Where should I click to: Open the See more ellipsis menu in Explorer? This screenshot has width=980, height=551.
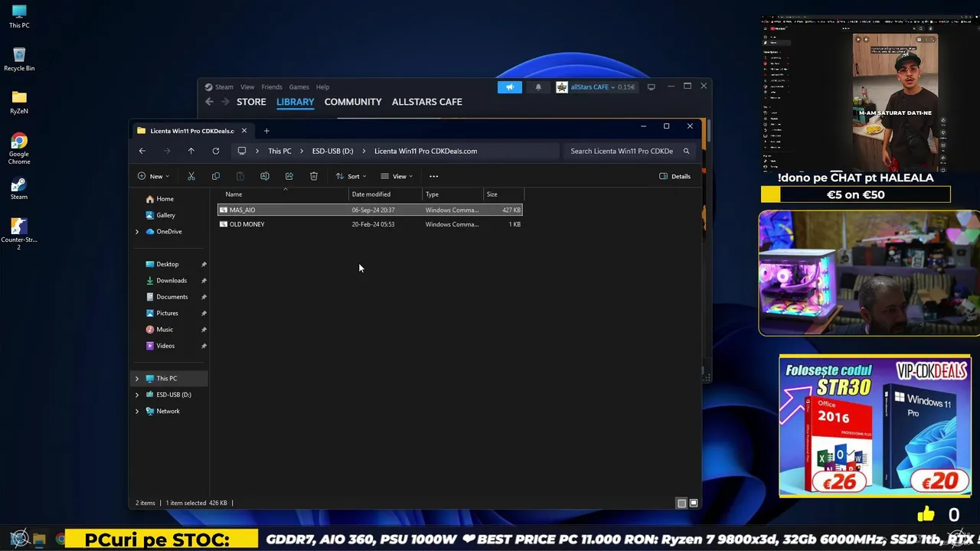433,176
